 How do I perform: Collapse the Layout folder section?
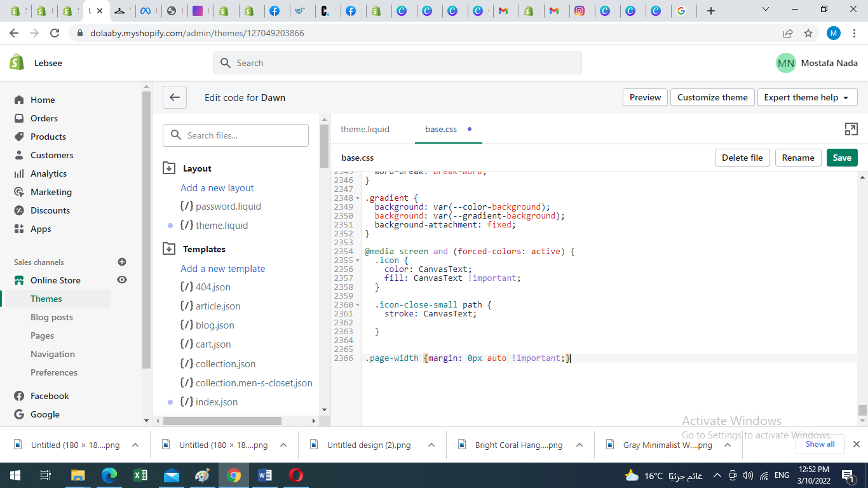tap(169, 168)
